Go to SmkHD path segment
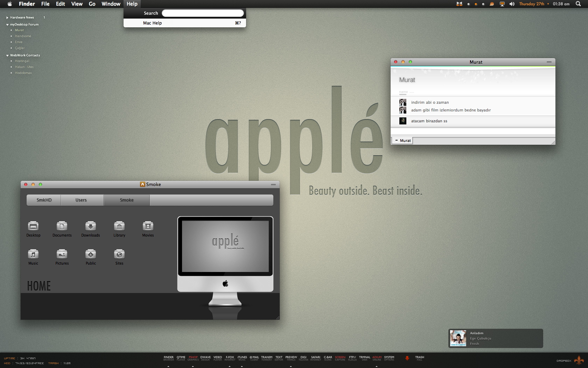 (x=44, y=200)
